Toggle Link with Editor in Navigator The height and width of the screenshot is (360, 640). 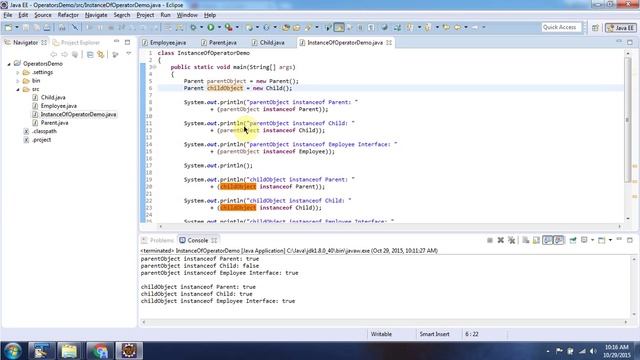tap(100, 54)
